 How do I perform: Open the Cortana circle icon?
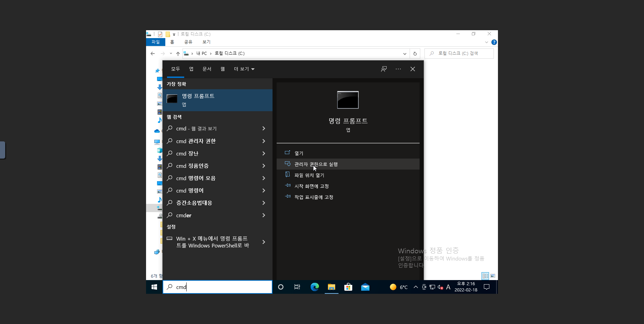point(281,287)
